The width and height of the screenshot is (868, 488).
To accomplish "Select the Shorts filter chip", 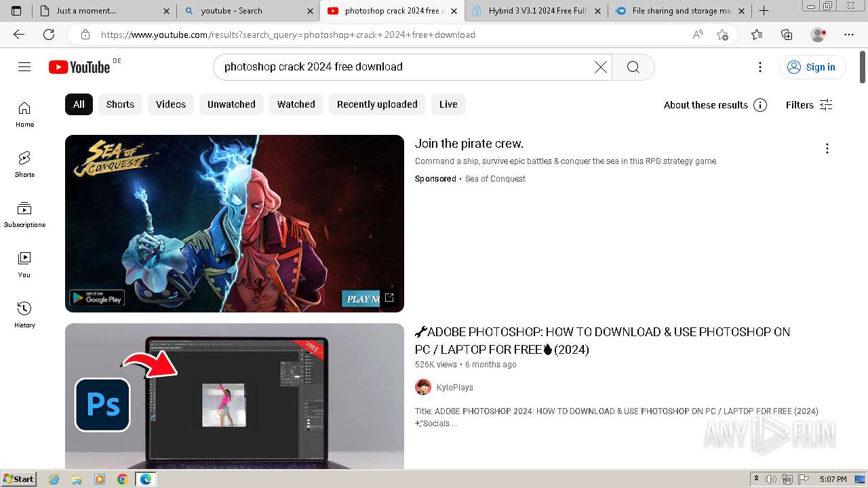I will tap(120, 104).
